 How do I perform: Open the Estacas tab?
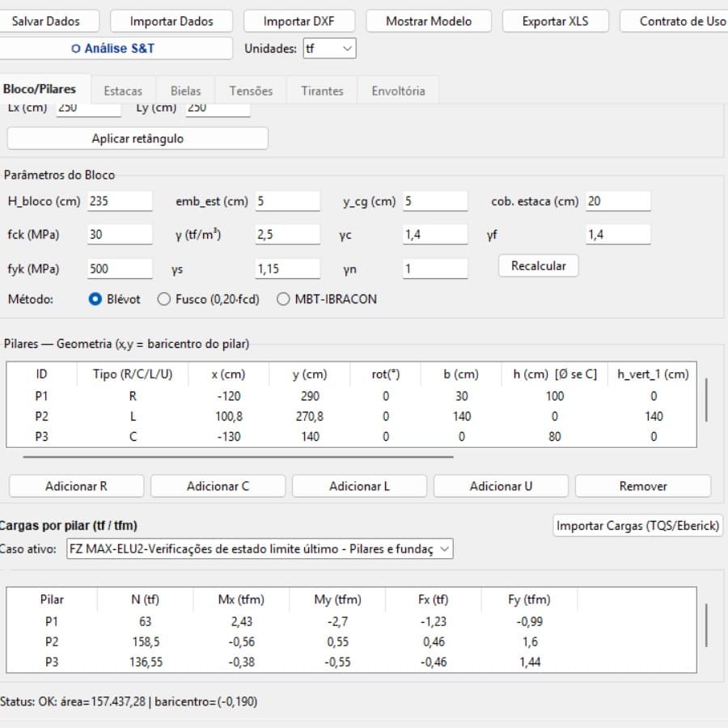(x=123, y=91)
